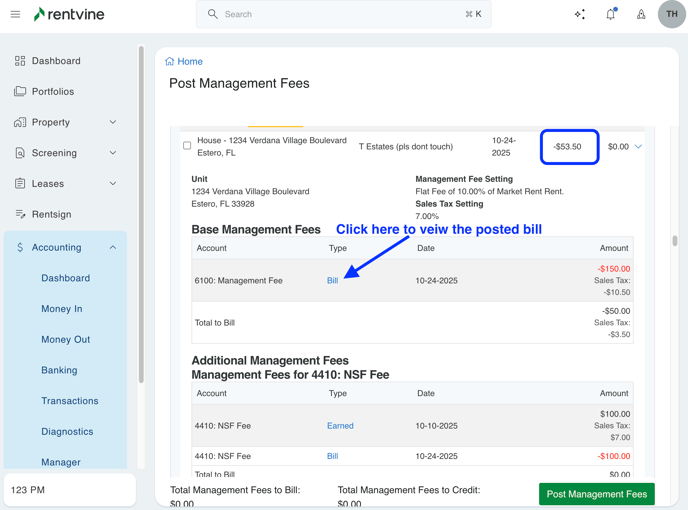Click the alerts icon beside the bell

(x=641, y=14)
